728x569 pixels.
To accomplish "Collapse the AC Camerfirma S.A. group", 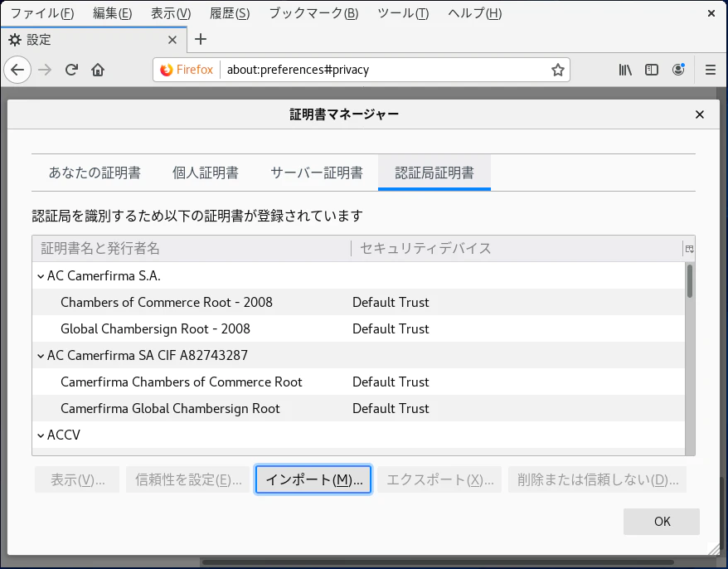I will (41, 275).
